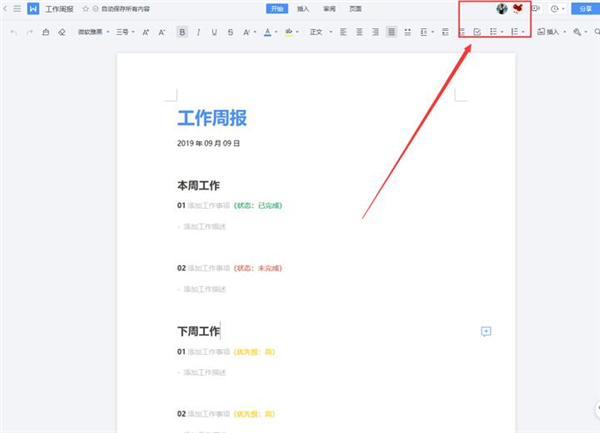The height and width of the screenshot is (433, 600).
Task: Click the blue 分享 button
Action: click(x=585, y=9)
